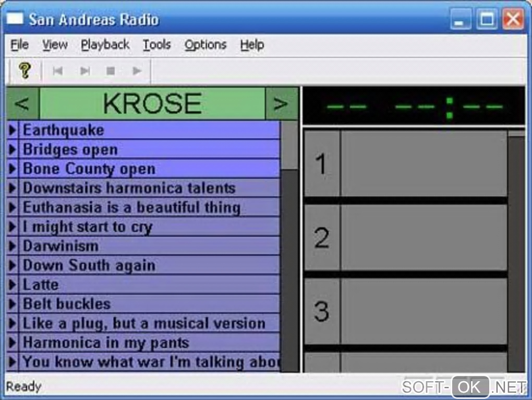The width and height of the screenshot is (532, 400).
Task: Click the green time display panel
Action: click(414, 106)
